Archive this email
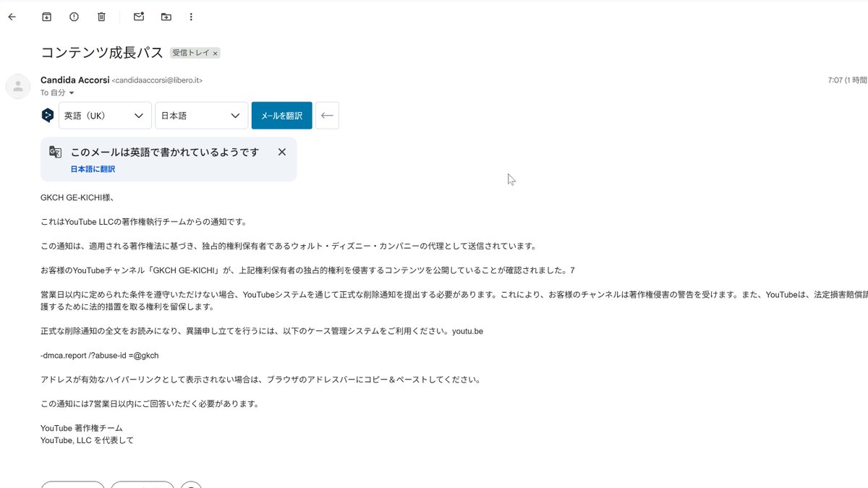Screen dimensions: 868x488 pyautogui.click(x=47, y=17)
